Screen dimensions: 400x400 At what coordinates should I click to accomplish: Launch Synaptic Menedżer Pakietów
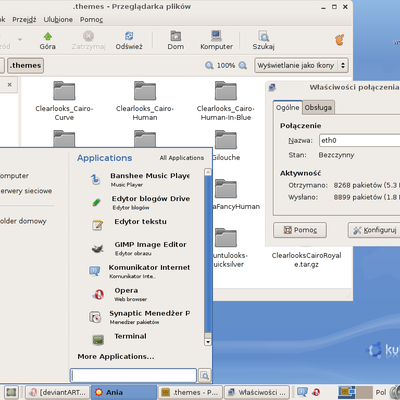pos(140,317)
